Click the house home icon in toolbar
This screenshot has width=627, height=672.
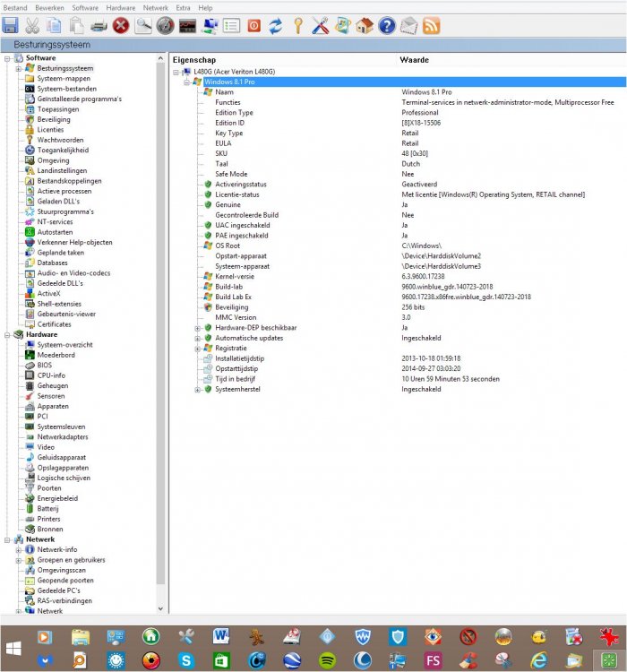[364, 25]
